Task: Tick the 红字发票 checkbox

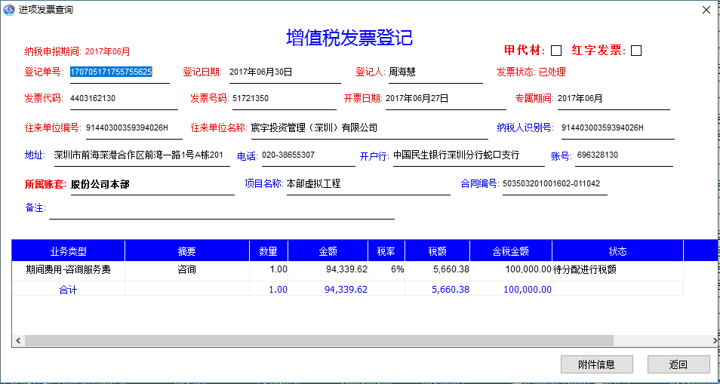Action: 636,51
